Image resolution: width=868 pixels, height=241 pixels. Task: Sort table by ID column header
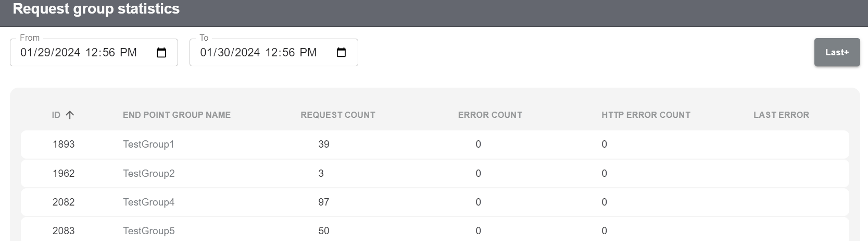(x=56, y=115)
